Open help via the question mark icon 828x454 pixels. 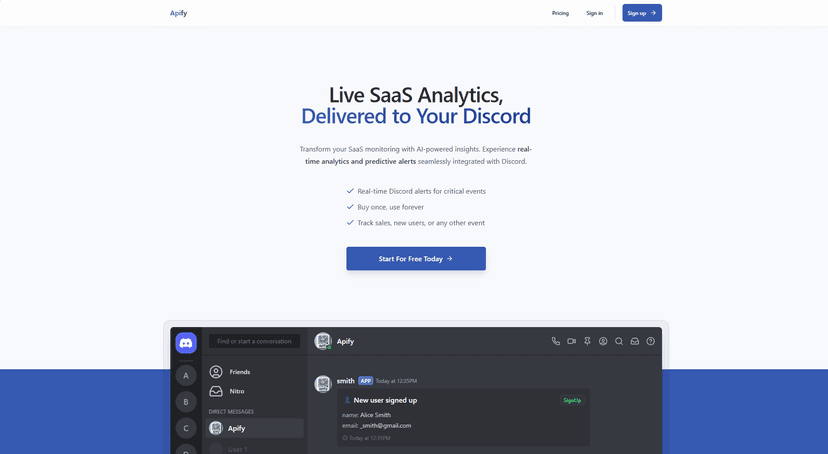651,342
